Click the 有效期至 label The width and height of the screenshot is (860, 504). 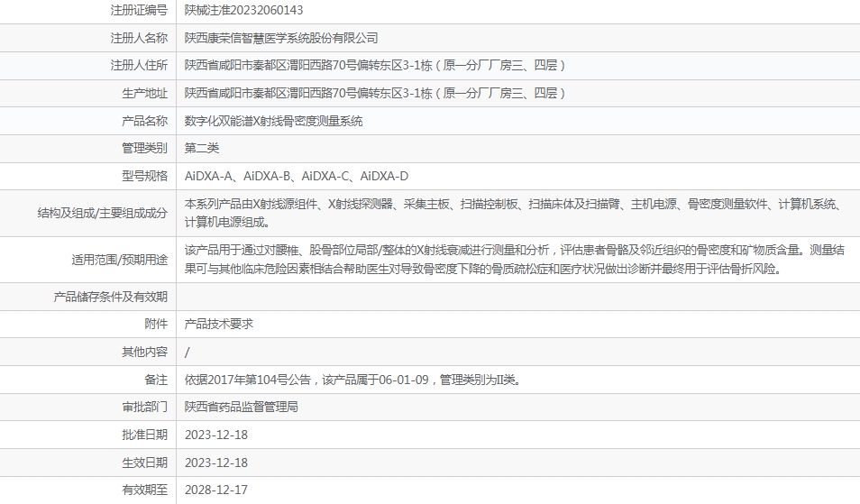pos(144,490)
